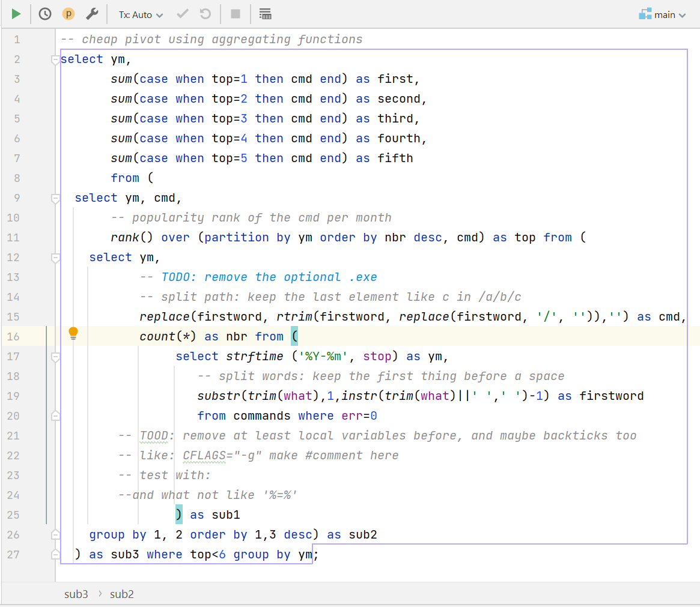
Task: Click the 'commands' table name in line 20
Action: [x=261, y=415]
